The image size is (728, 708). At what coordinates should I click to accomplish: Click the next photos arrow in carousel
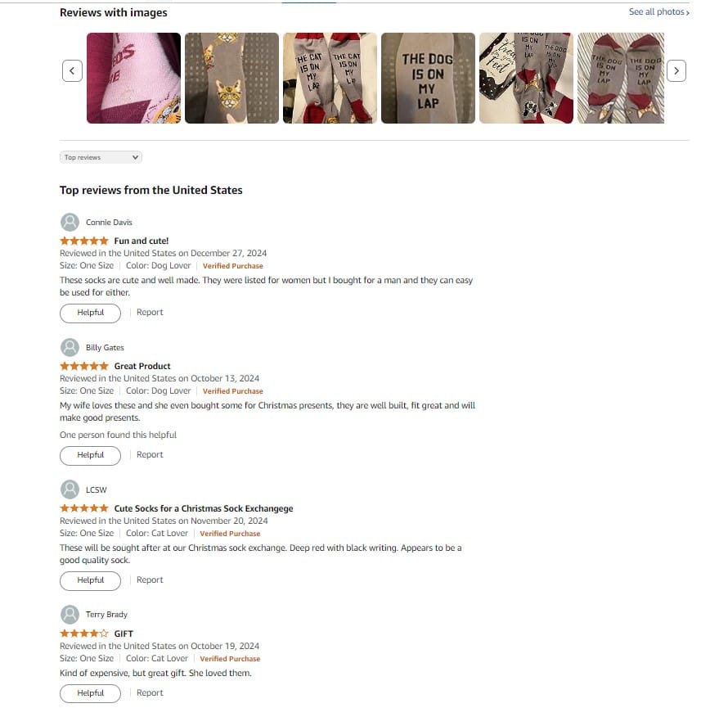click(676, 70)
